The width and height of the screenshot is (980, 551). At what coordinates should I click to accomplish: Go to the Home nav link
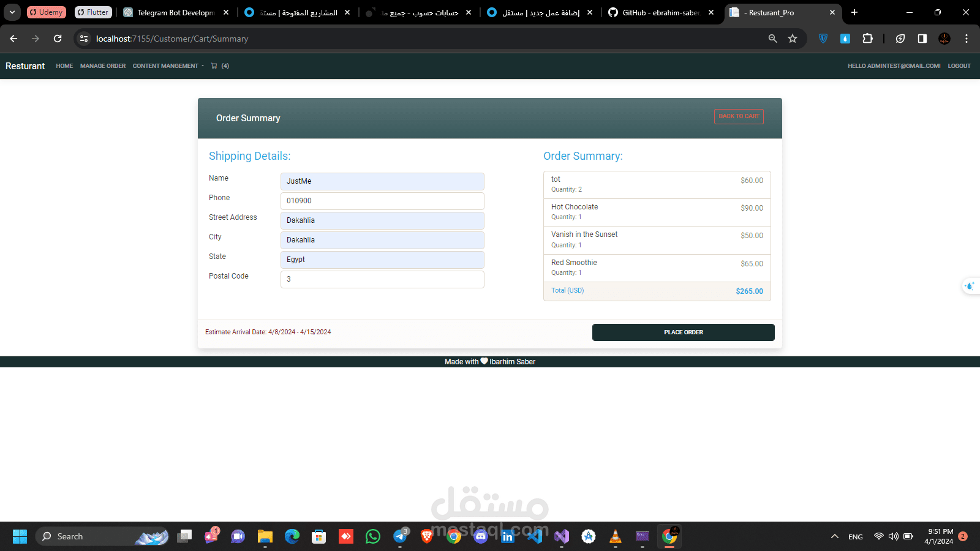click(64, 66)
